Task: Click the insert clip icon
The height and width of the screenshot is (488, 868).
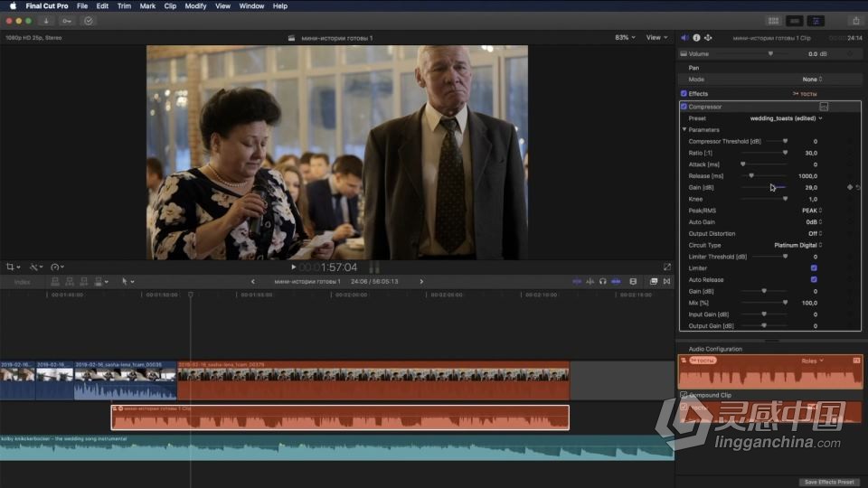Action: (70, 282)
